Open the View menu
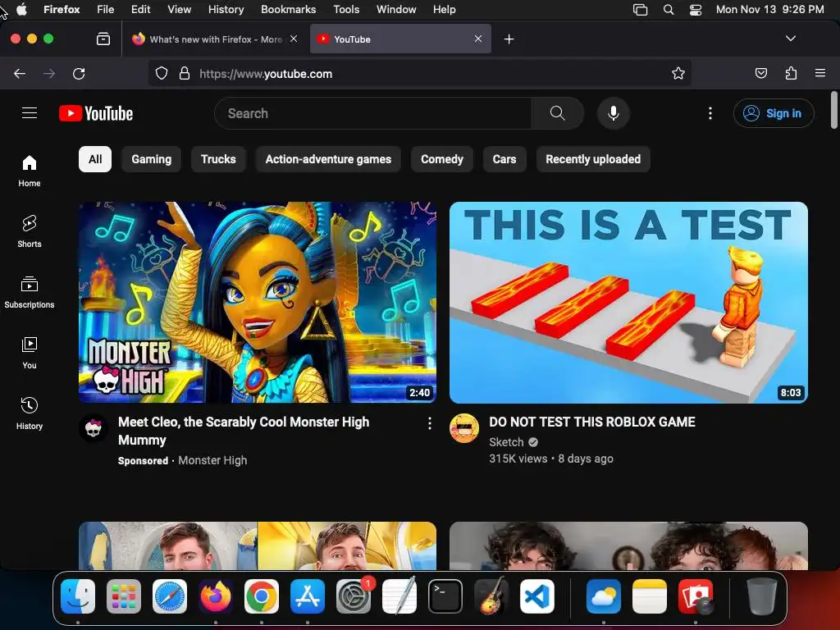This screenshot has width=840, height=630. 179,9
